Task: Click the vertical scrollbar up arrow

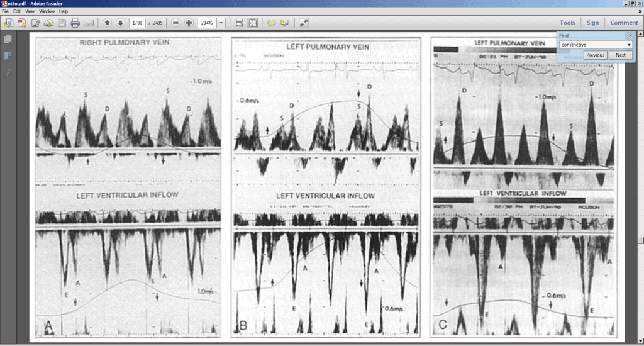Action: pos(641,34)
